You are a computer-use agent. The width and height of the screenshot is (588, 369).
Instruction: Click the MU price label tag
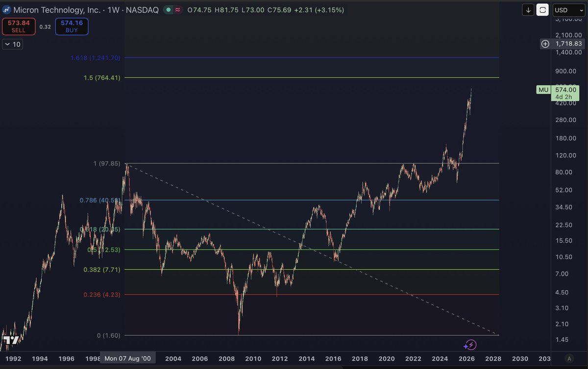543,90
